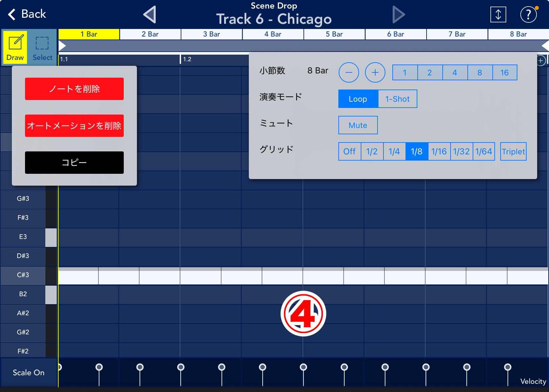The width and height of the screenshot is (549, 392).
Task: Tap the second velocity handle
Action: (x=99, y=367)
